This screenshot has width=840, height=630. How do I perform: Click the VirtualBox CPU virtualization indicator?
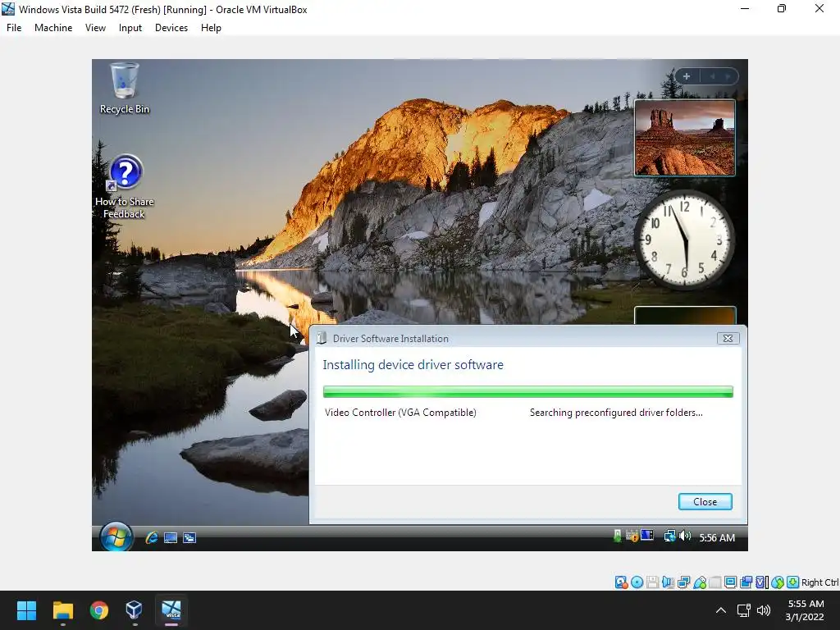pyautogui.click(x=761, y=582)
